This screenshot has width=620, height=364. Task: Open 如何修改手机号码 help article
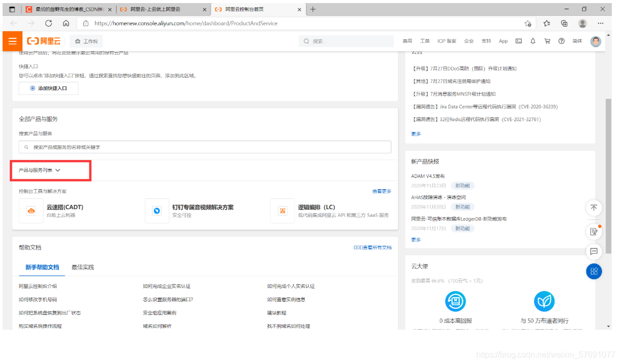[x=38, y=300]
